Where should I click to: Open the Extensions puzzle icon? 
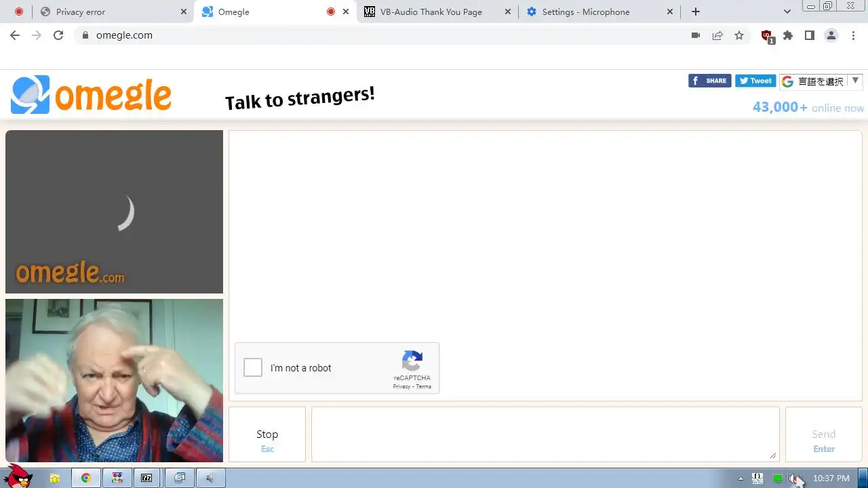788,35
